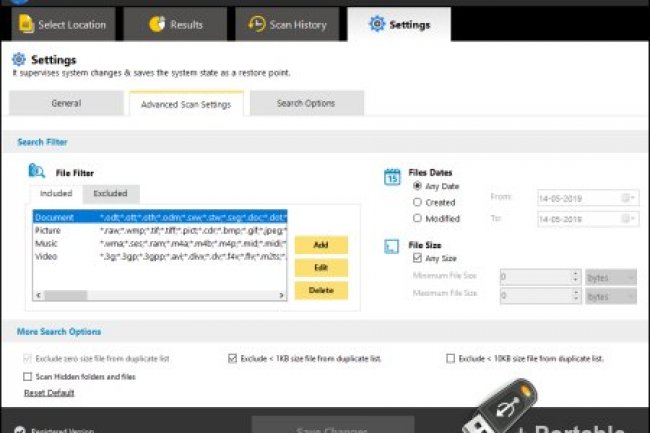650x433 pixels.
Task: Click the filter list right scroll arrow
Action: coord(281,295)
